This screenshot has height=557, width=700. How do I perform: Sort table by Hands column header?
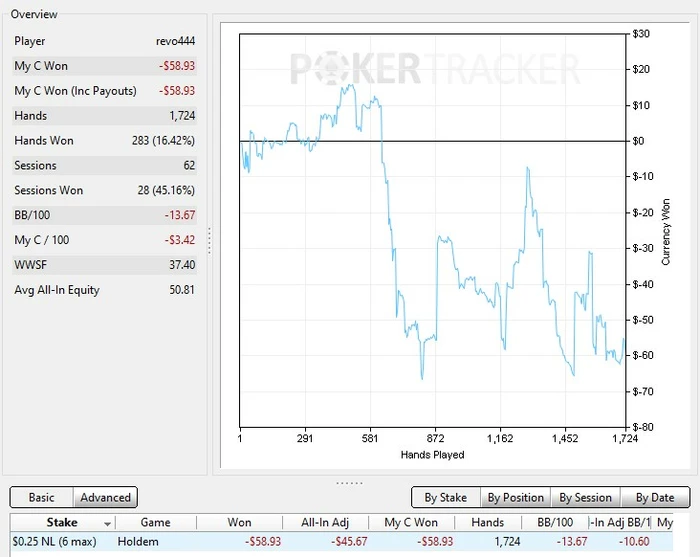coord(488,522)
